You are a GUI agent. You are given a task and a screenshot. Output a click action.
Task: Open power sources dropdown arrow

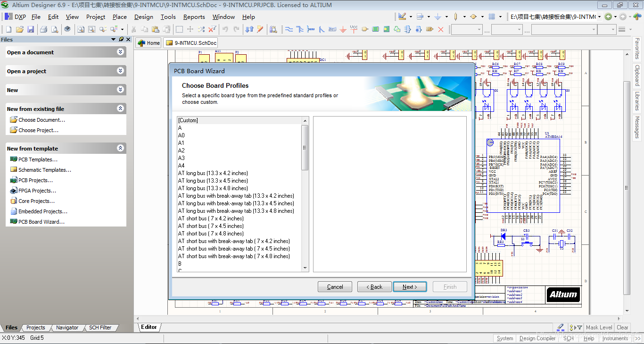(446, 17)
